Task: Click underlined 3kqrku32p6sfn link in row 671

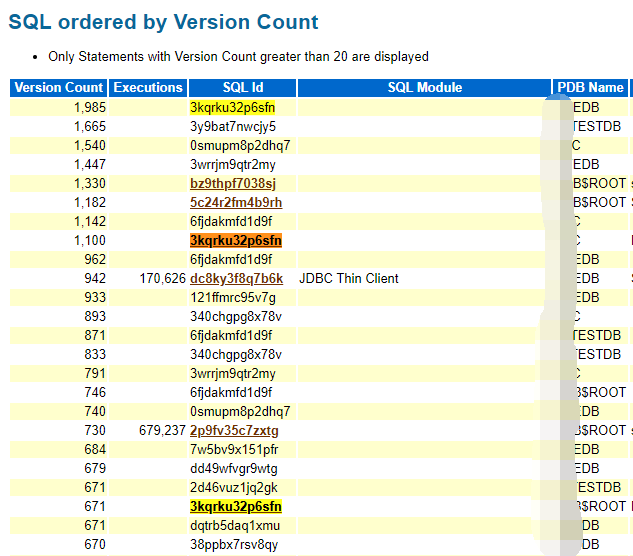Action: 236,506
